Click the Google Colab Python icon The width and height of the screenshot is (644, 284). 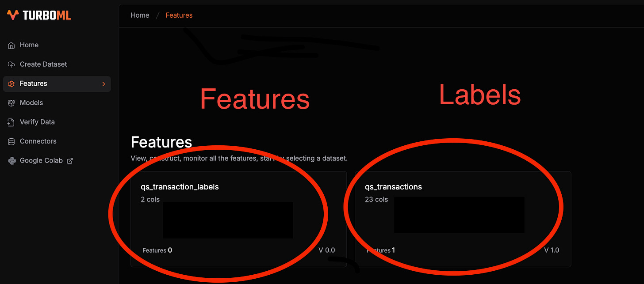[x=11, y=161]
